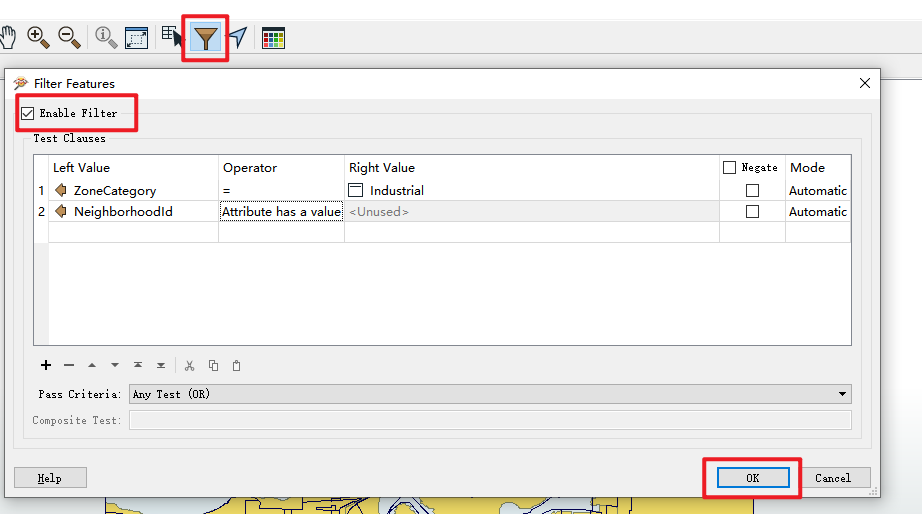Check Negate for the ZoneCategory row

tap(752, 190)
